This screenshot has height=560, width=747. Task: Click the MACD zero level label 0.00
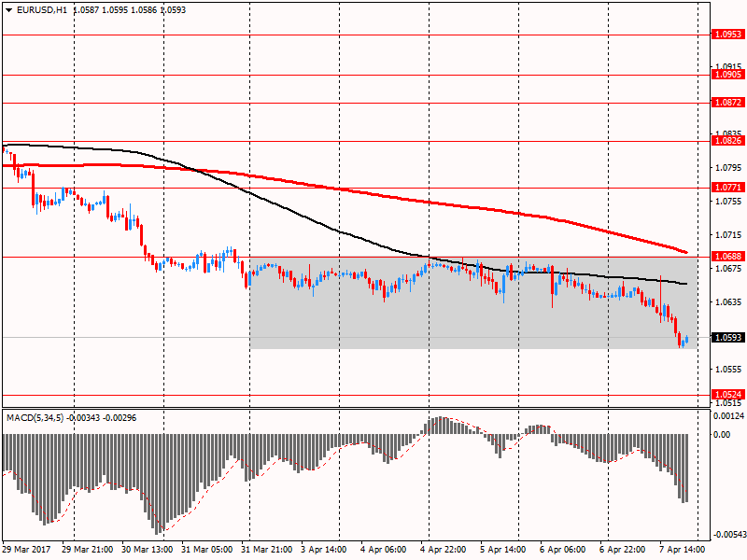click(x=722, y=434)
